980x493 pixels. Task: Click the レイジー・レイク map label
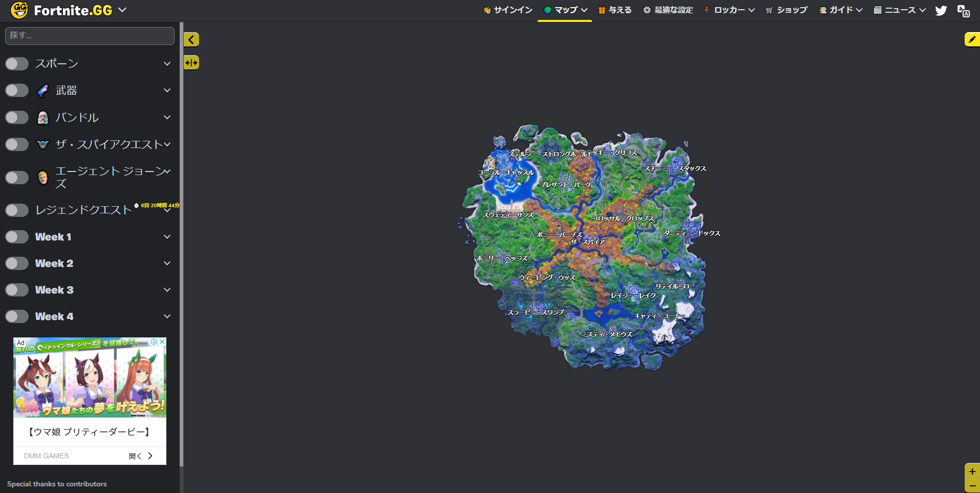(633, 295)
